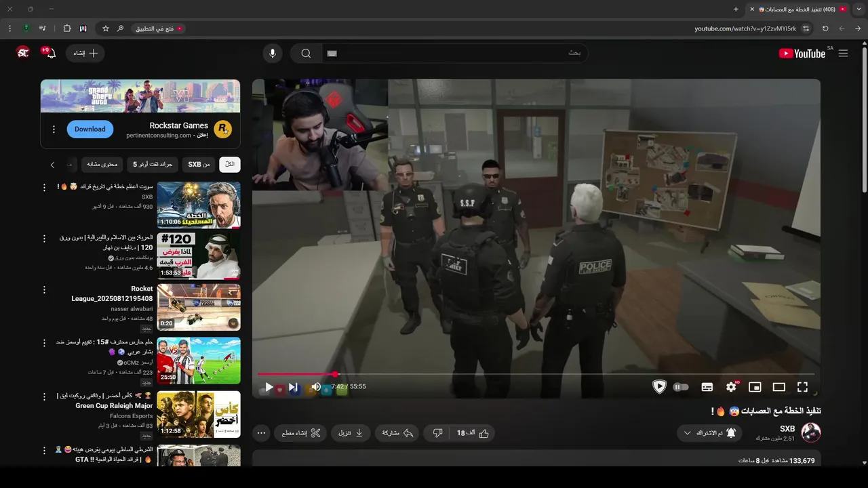The width and height of the screenshot is (868, 488).
Task: Like the video with 18K likes
Action: point(473,433)
